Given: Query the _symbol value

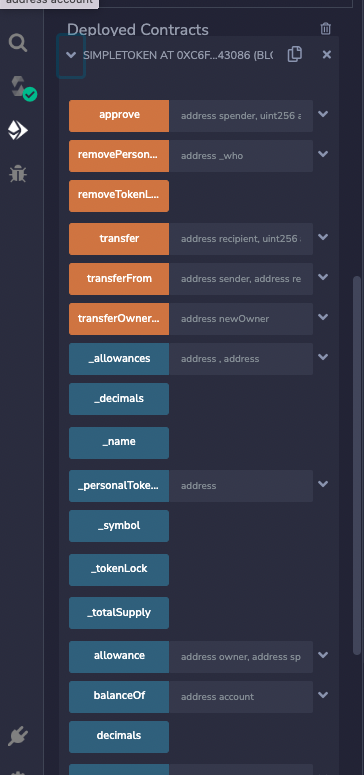Looking at the screenshot, I should click(x=119, y=526).
